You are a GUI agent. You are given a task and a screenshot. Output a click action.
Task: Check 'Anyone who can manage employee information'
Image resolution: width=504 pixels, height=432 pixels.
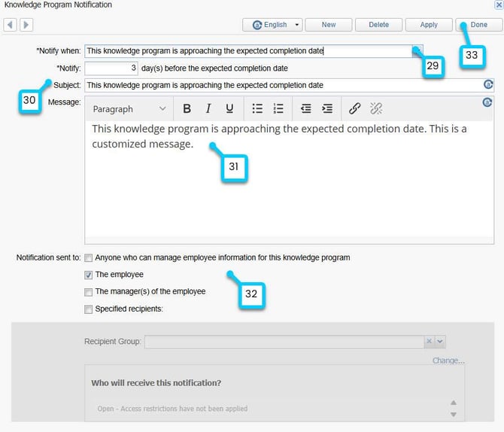click(x=89, y=258)
